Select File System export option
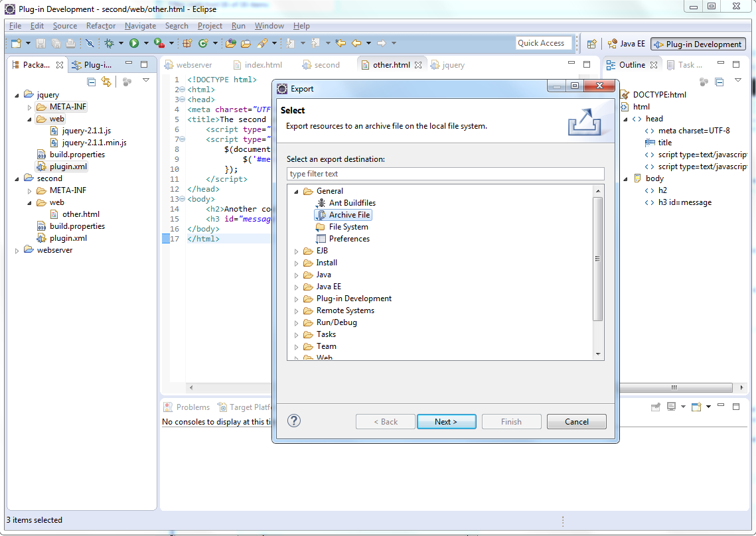 tap(342, 227)
